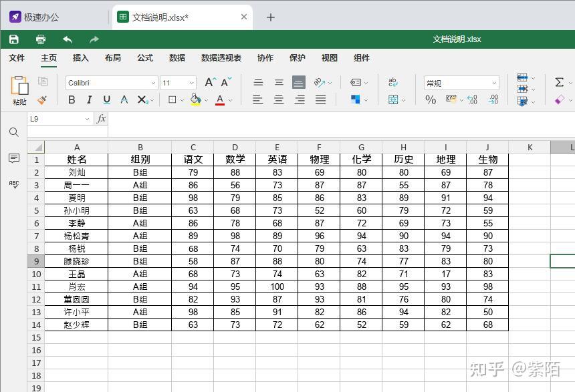Click the 姓名 header cell

(77, 160)
